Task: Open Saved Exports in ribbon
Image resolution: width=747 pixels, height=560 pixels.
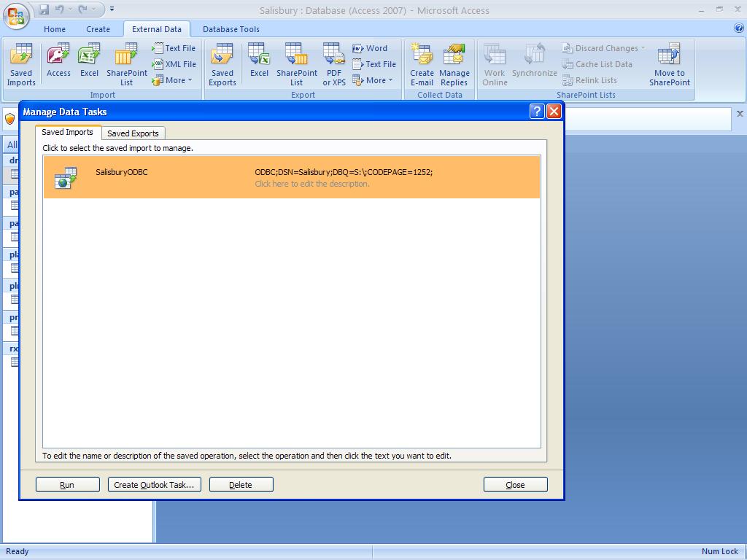Action: click(x=222, y=65)
